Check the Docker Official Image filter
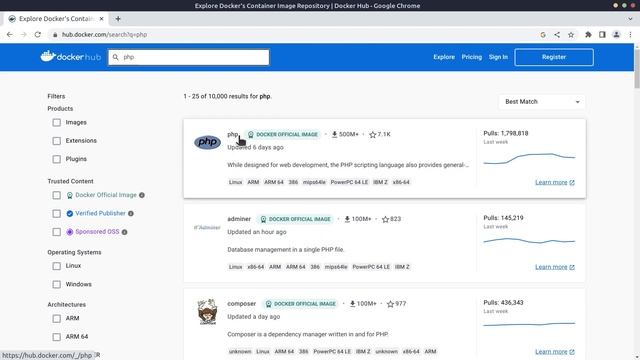This screenshot has height=360, width=640. 57,195
